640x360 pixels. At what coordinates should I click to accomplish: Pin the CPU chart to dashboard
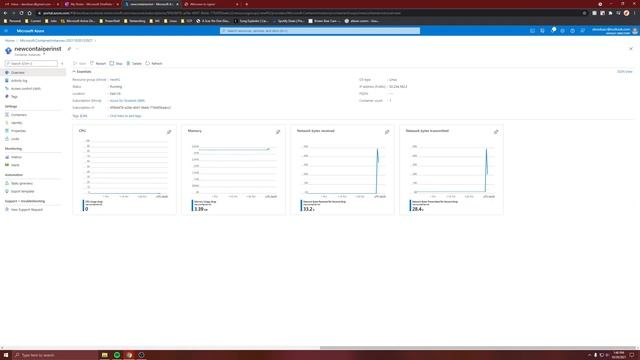(169, 132)
